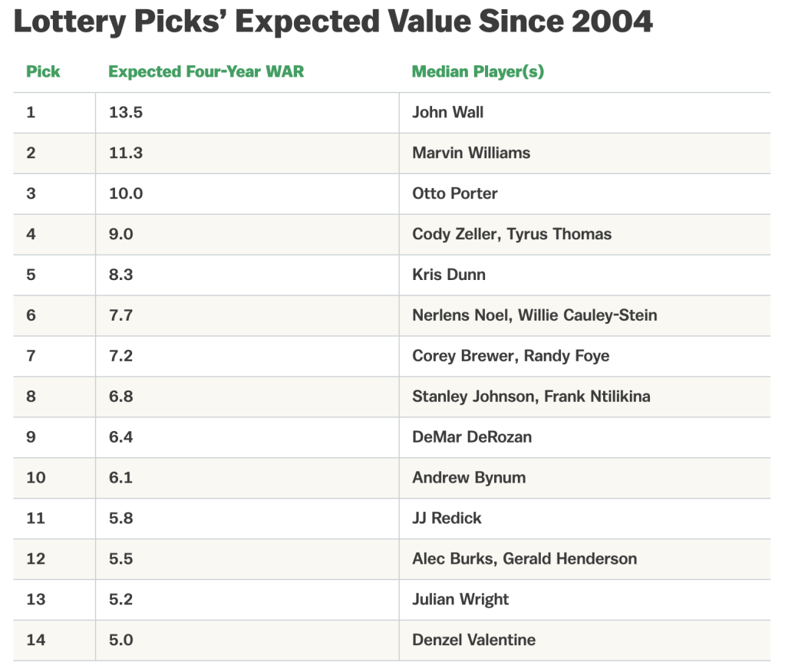
Task: Select the 7.7 WAR value
Action: click(120, 315)
